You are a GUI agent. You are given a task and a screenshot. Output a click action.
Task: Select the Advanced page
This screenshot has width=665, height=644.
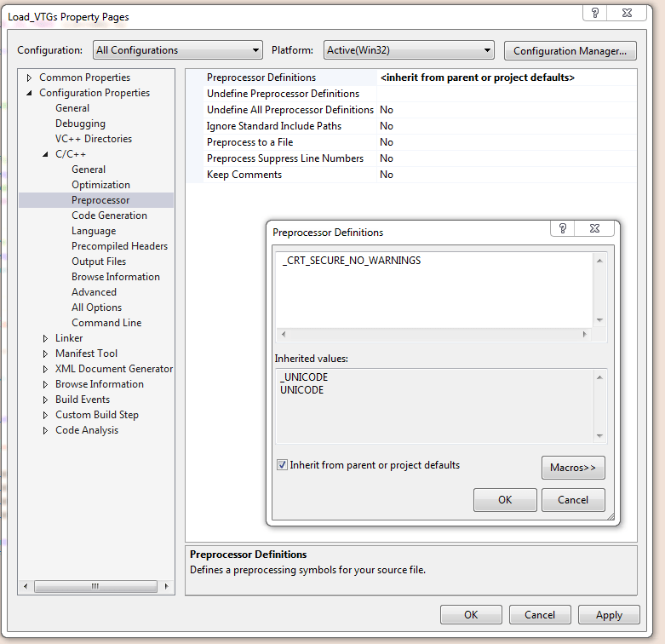pos(94,292)
